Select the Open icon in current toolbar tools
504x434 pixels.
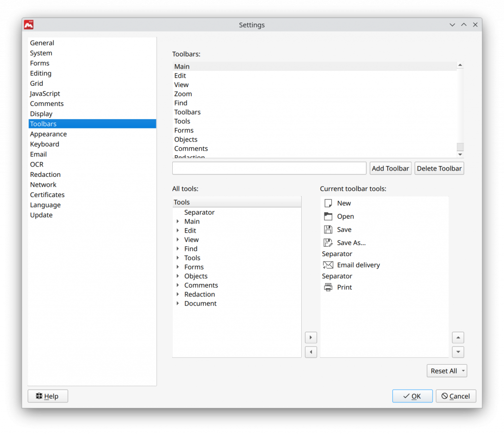point(328,216)
